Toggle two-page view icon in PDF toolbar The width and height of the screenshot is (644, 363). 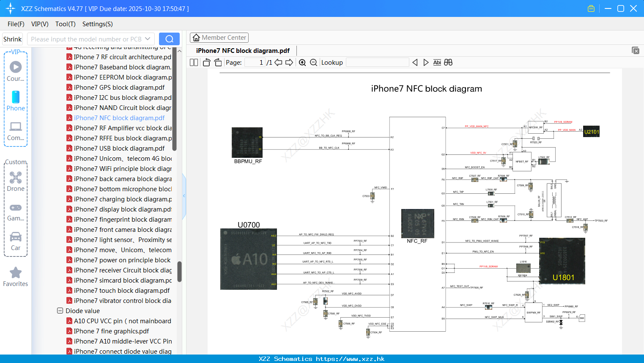(194, 63)
